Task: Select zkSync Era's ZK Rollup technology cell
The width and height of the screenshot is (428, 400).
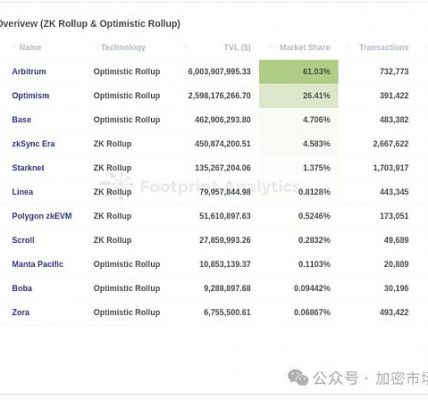Action: click(x=112, y=144)
